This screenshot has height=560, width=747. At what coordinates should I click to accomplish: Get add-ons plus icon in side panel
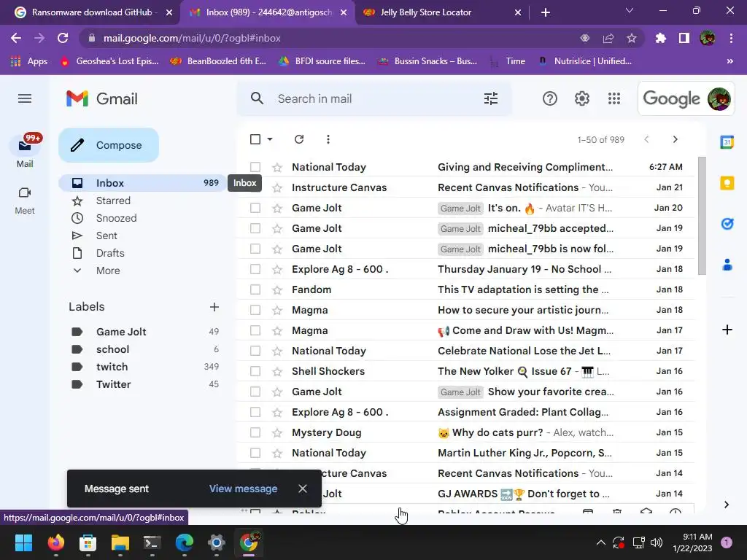[x=727, y=330]
